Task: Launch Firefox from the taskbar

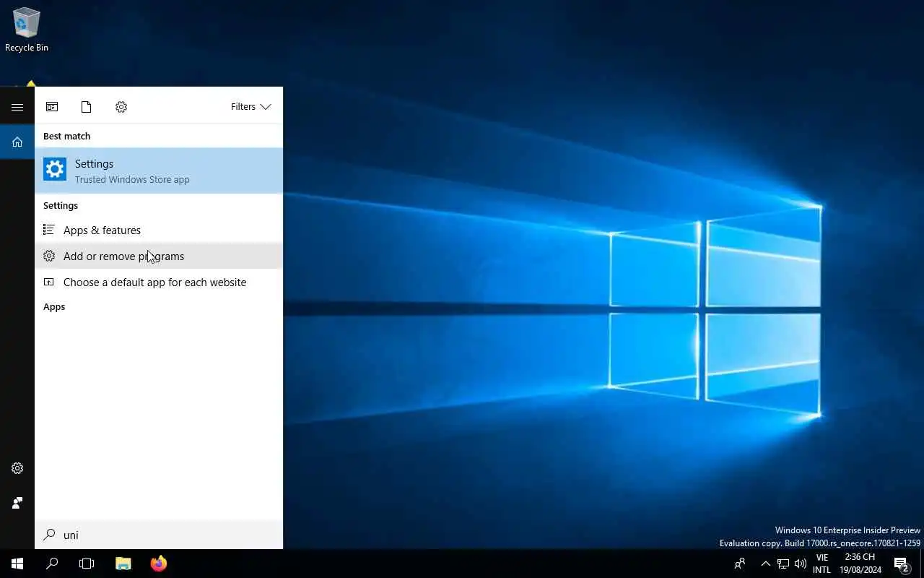Action: point(159,564)
